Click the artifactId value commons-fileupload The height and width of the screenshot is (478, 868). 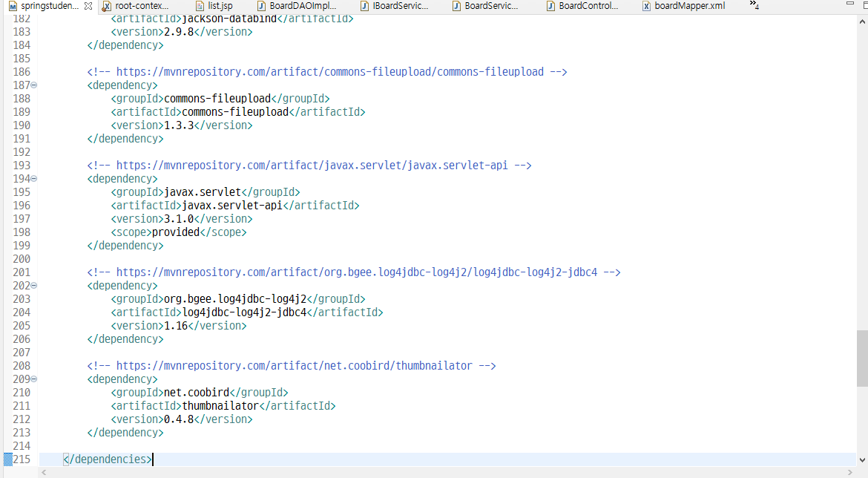235,112
